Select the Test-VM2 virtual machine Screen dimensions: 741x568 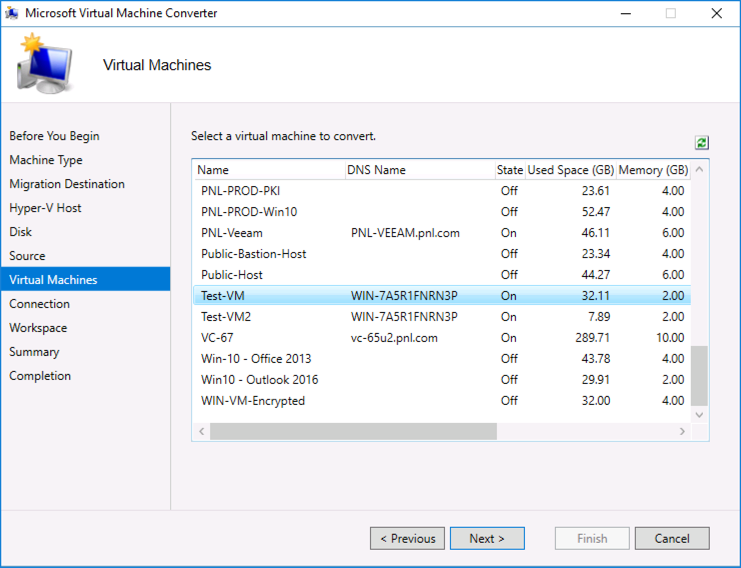click(442, 317)
